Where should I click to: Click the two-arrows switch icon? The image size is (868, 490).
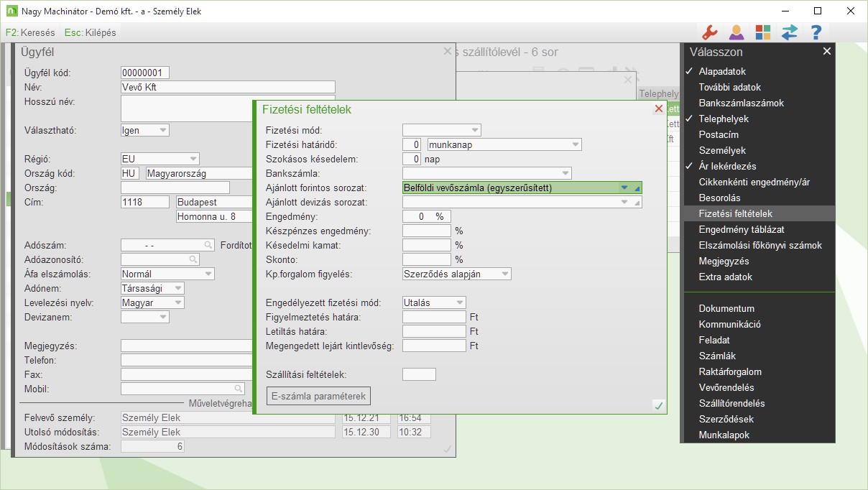(790, 32)
